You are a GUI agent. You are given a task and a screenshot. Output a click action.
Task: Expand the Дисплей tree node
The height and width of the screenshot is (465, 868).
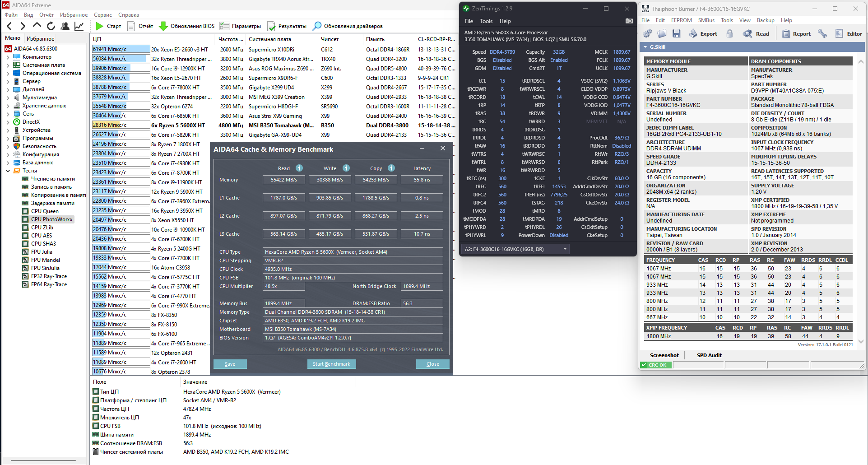coord(8,90)
